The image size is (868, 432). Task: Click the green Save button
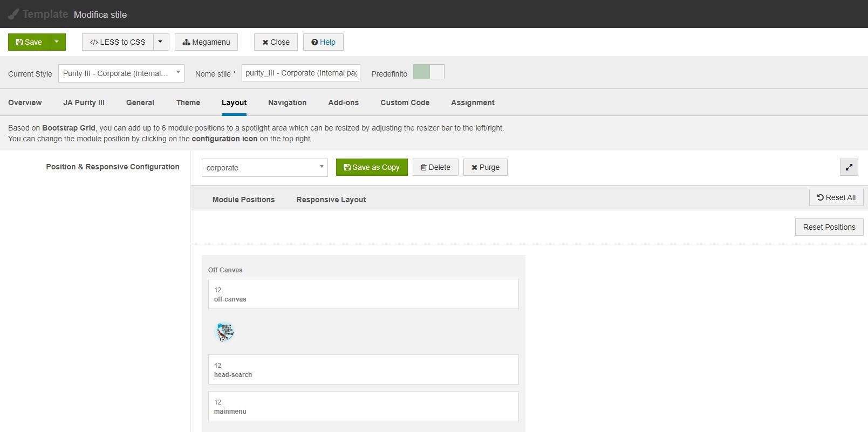click(x=29, y=42)
